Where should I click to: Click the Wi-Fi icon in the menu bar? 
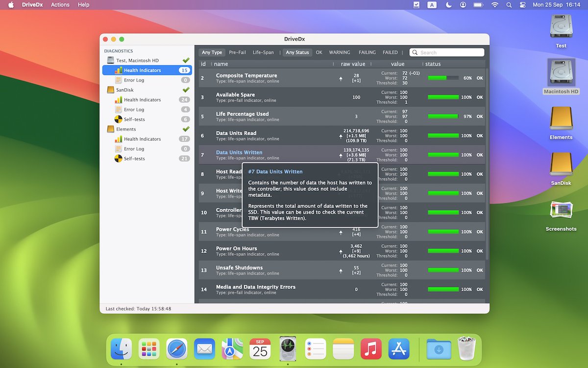(x=495, y=4)
